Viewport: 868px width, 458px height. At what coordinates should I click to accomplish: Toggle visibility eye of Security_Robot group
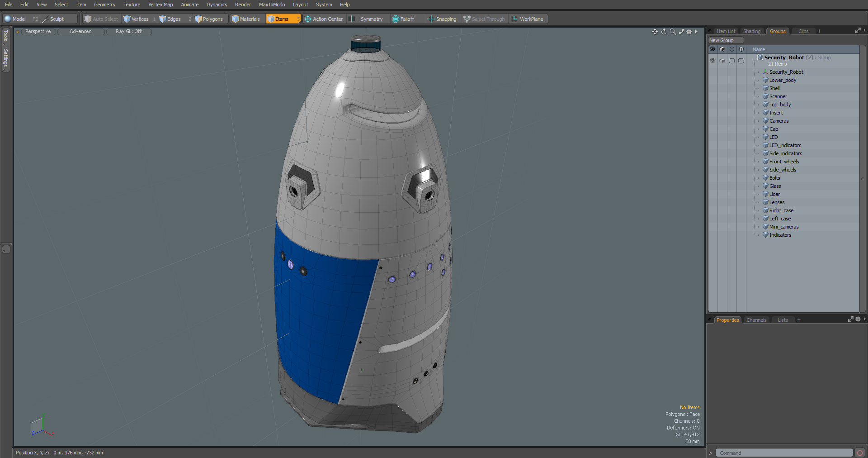point(712,61)
